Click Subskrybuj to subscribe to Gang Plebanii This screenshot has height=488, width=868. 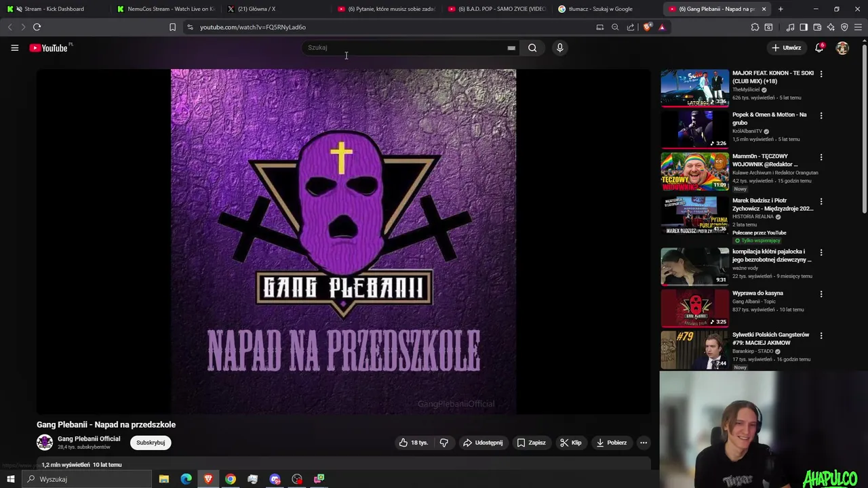click(151, 443)
